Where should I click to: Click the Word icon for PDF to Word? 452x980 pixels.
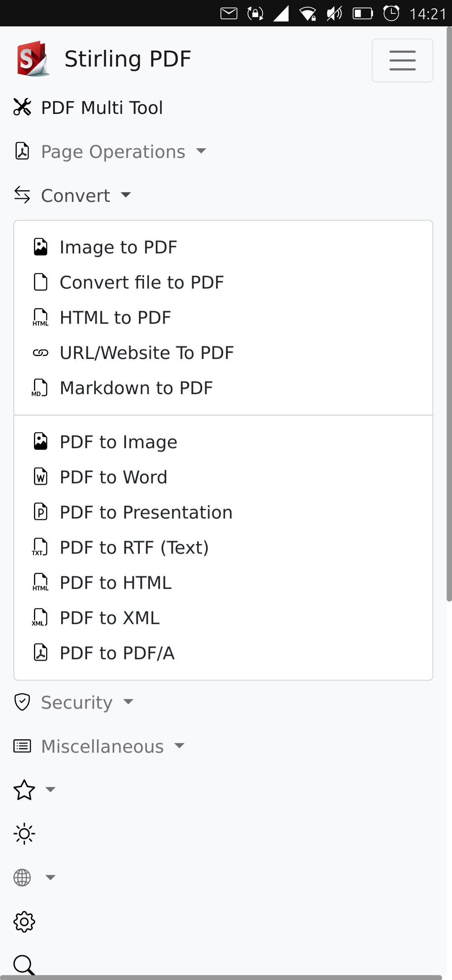41,477
